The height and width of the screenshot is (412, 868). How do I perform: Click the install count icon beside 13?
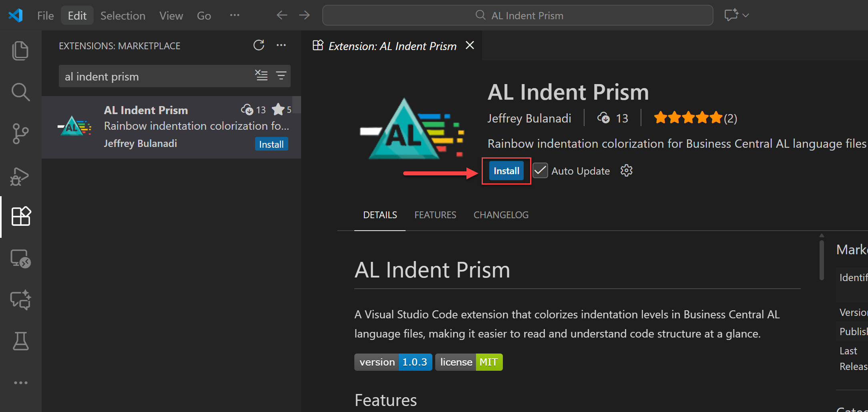(x=603, y=118)
